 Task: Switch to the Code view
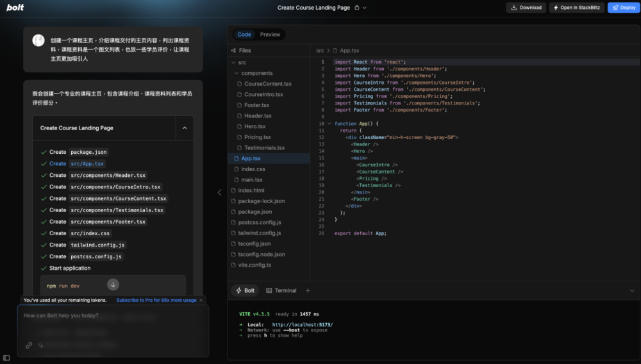tap(244, 35)
